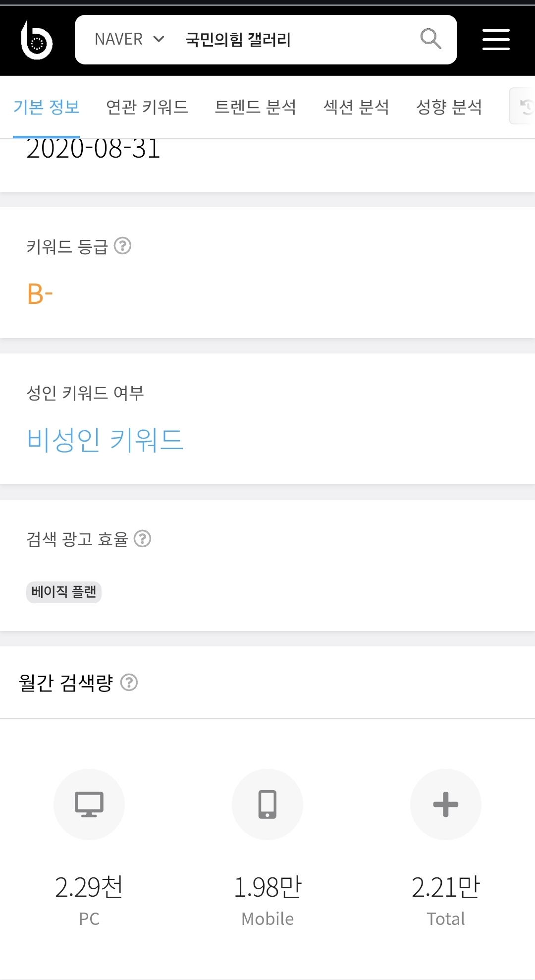Click the 비성인 키워드 text
535x980 pixels.
(105, 440)
